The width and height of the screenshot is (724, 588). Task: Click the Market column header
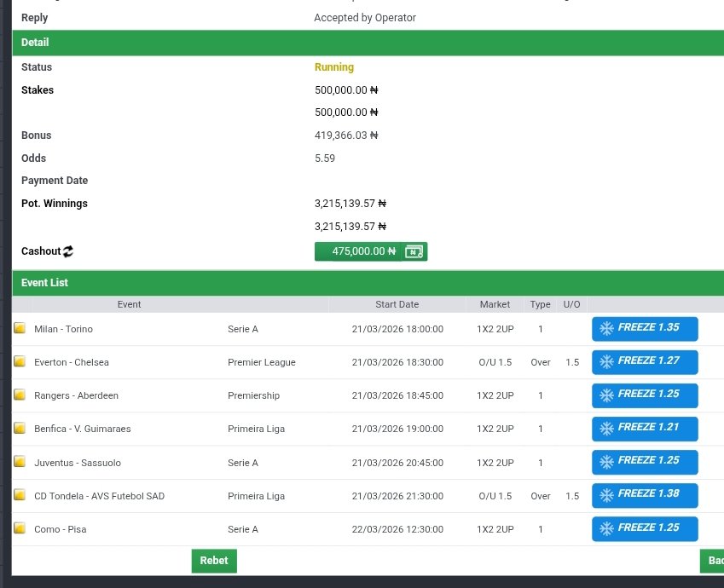[x=495, y=304]
